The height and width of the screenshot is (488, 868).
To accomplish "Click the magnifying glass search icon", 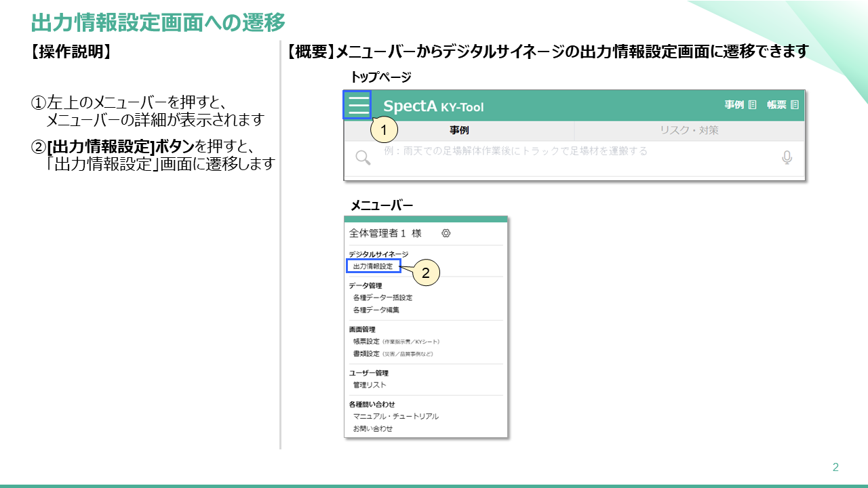I will [x=363, y=158].
